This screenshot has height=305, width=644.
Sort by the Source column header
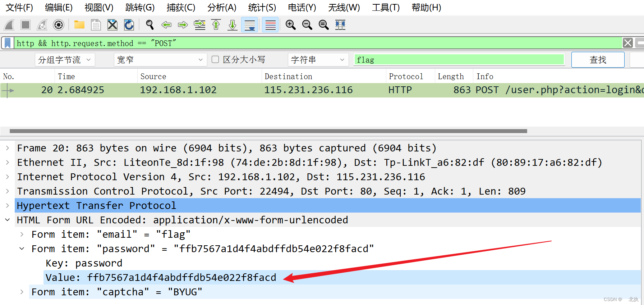point(199,76)
